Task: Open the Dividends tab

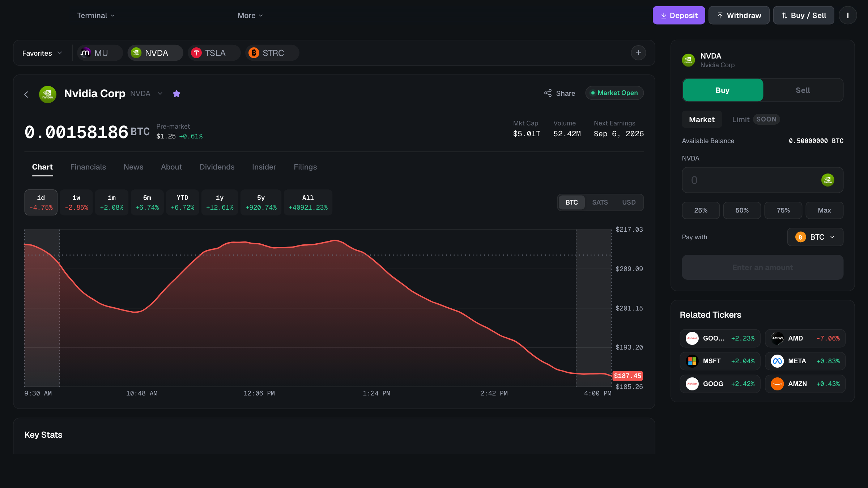Action: [217, 167]
